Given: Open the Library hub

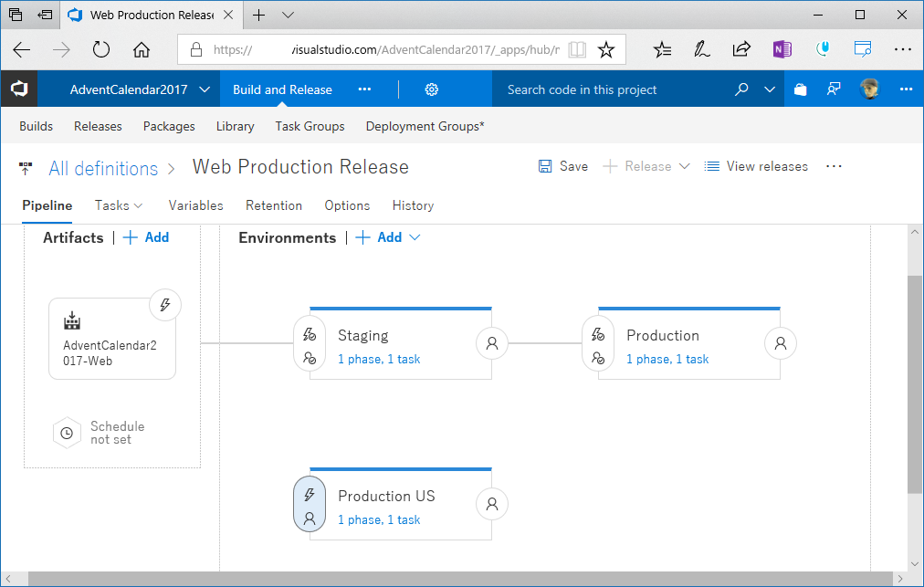Looking at the screenshot, I should coord(235,126).
